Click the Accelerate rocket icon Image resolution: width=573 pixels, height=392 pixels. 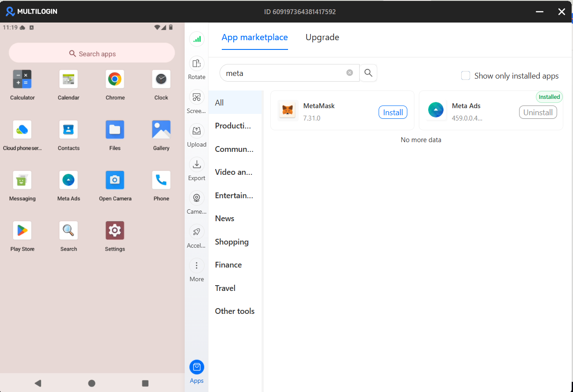[x=197, y=232]
